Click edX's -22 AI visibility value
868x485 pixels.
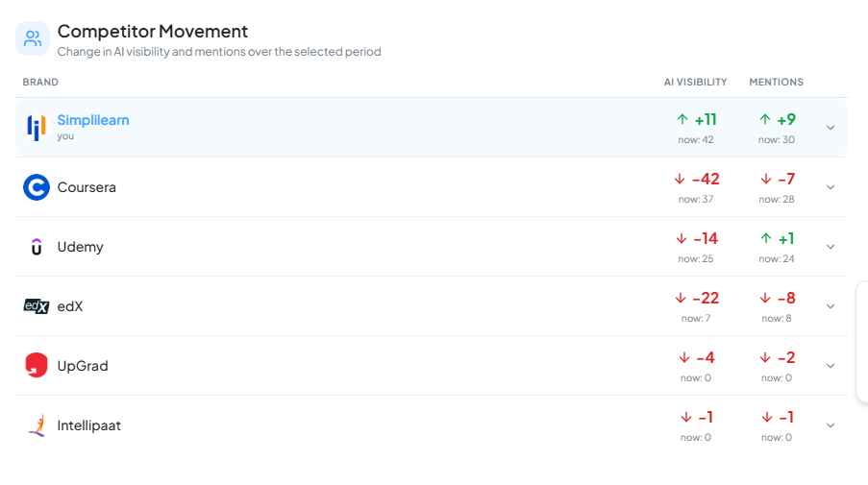(706, 298)
